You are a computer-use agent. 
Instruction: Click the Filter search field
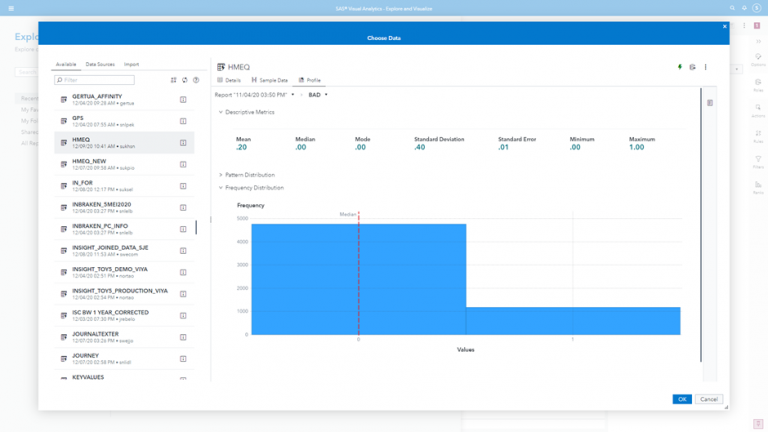(x=95, y=80)
